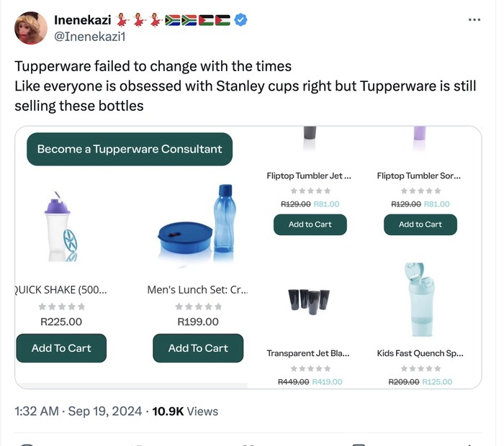Click the 10.9K Views count
504x446 pixels.
point(185,411)
